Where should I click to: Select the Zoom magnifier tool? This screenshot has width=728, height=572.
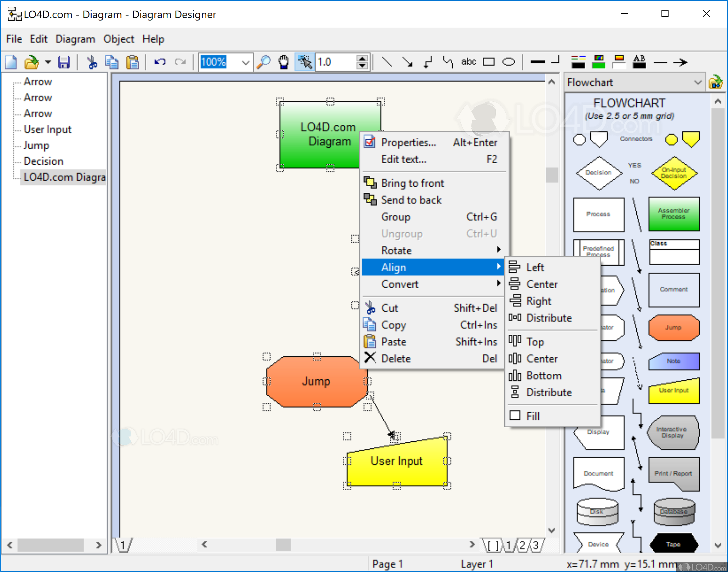click(264, 62)
